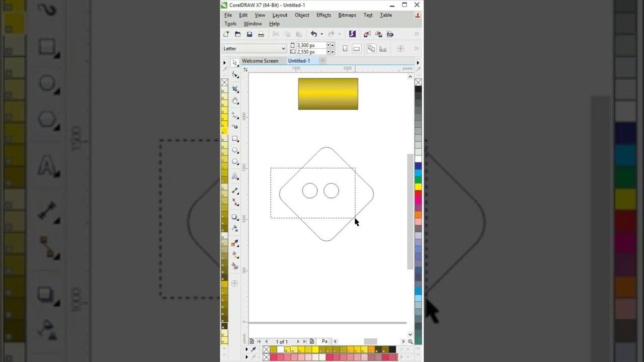
Task: Open the Edit menu
Action: point(243,15)
